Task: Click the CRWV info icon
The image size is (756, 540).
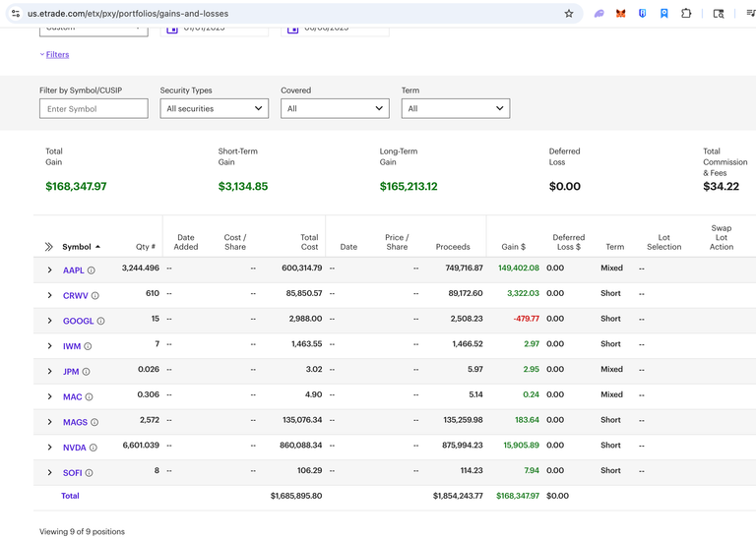Action: [94, 296]
